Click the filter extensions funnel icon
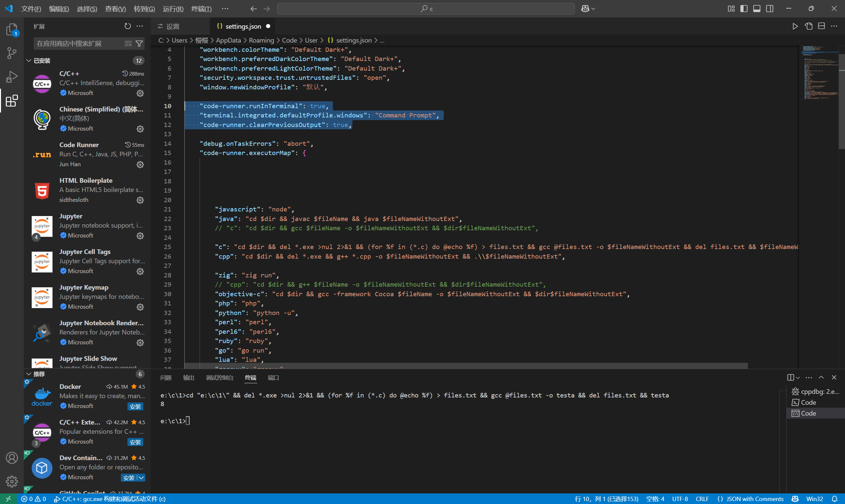The height and width of the screenshot is (504, 845). 139,44
